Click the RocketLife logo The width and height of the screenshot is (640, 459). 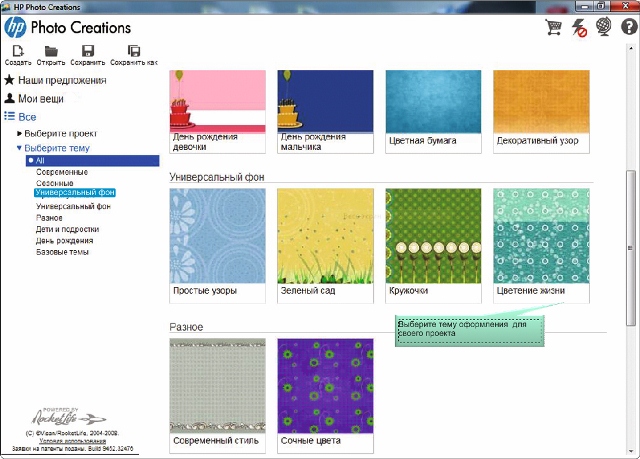pyautogui.click(x=68, y=417)
